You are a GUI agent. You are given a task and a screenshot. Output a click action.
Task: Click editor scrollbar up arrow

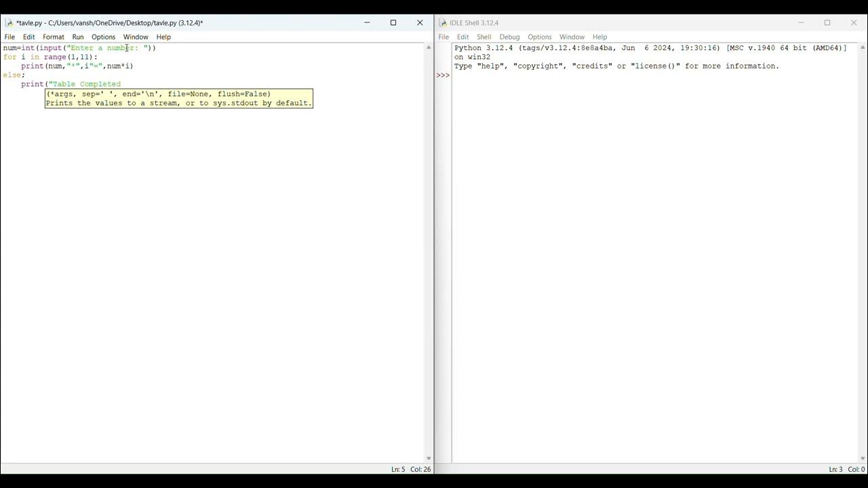point(429,47)
